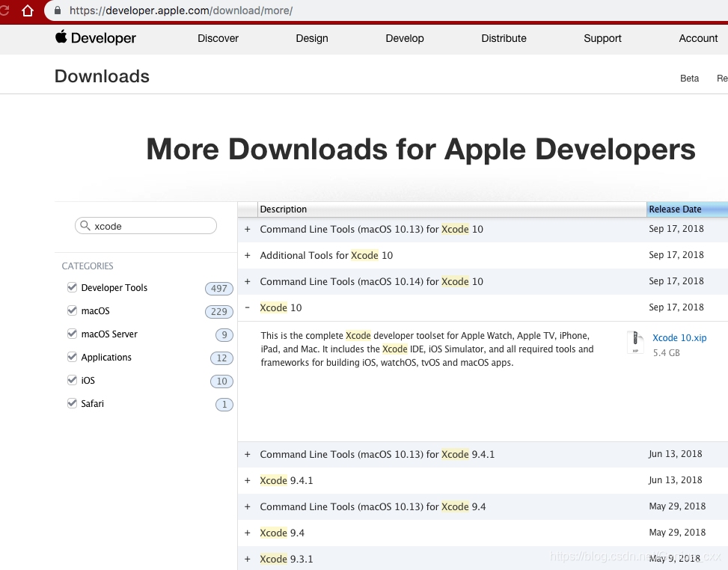
Task: Click the Xcode 10.xip file icon
Action: (634, 343)
